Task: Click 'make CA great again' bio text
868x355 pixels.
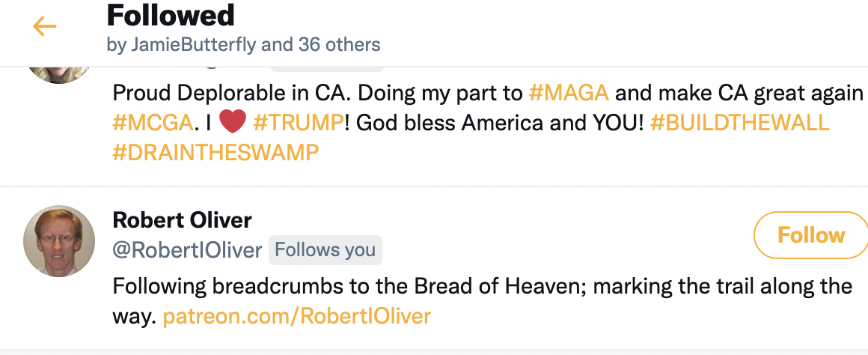Action: click(x=756, y=94)
